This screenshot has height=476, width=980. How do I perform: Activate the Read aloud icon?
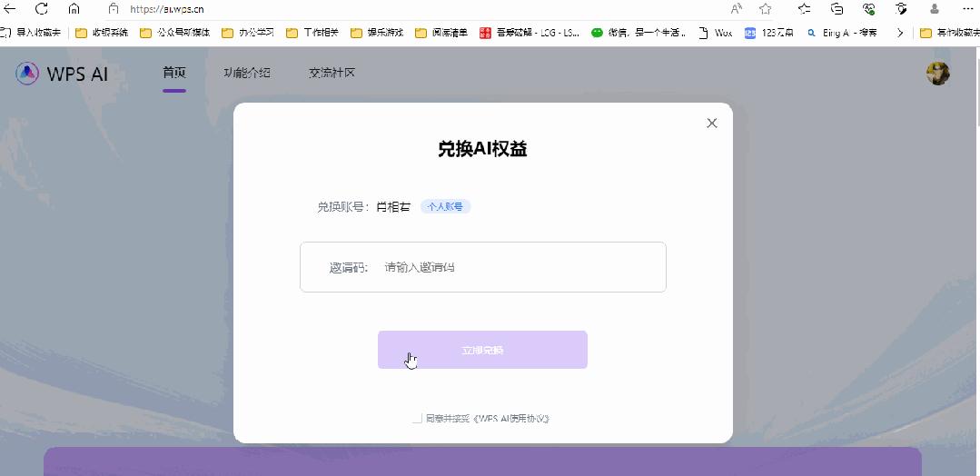tap(737, 9)
